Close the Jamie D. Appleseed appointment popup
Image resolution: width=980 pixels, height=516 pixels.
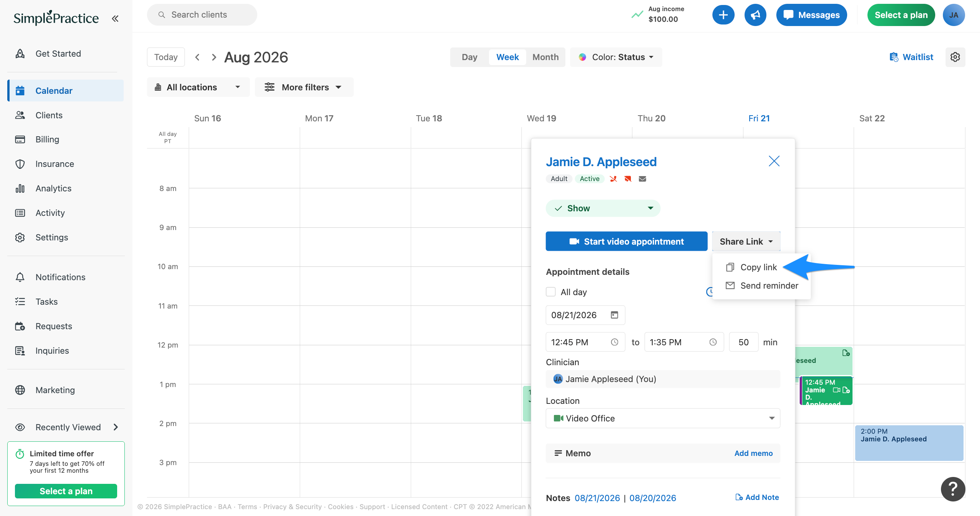[774, 161]
